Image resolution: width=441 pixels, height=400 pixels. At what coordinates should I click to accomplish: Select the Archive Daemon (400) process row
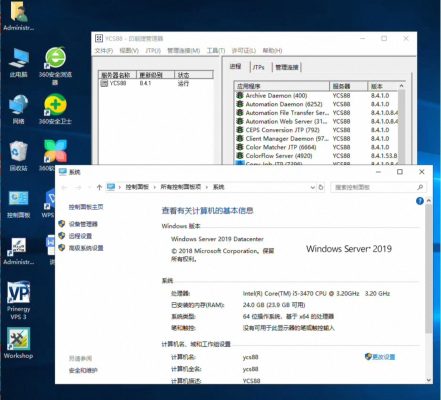pos(317,95)
